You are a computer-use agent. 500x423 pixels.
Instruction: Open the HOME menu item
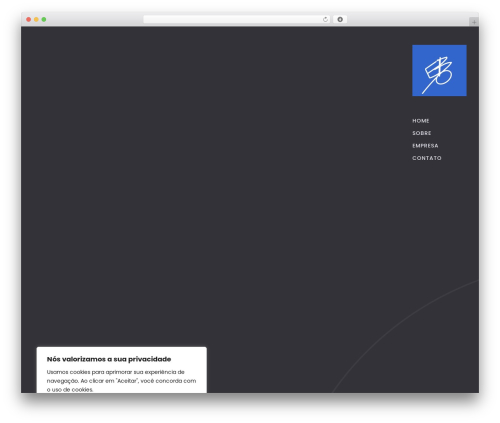point(421,121)
